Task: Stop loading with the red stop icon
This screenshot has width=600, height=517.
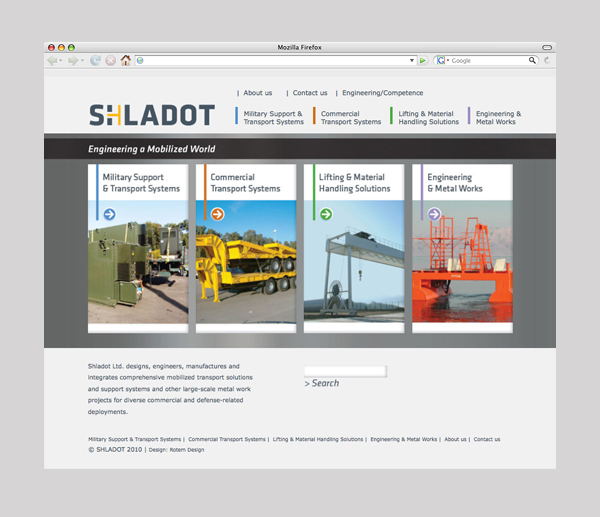Action: tap(111, 60)
